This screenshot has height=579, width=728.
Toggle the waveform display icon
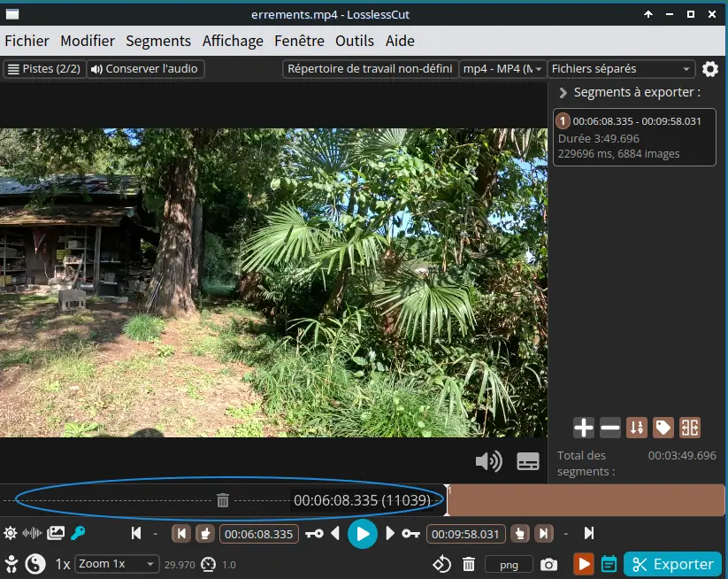point(33,533)
